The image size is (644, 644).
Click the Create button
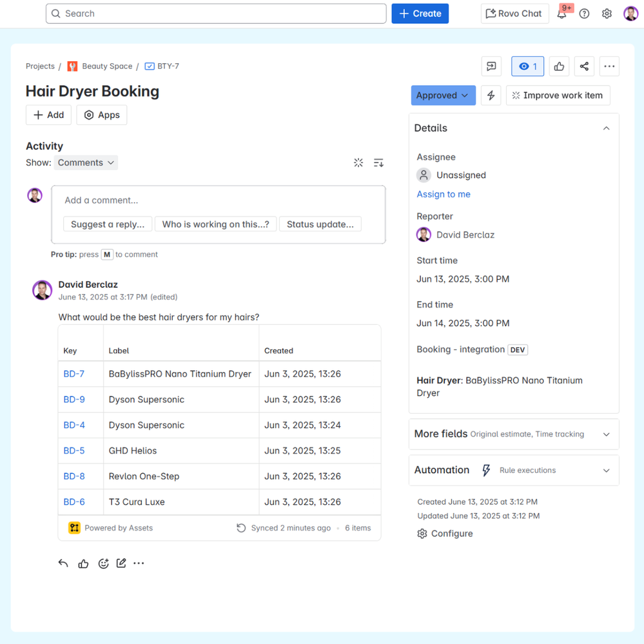pos(420,14)
